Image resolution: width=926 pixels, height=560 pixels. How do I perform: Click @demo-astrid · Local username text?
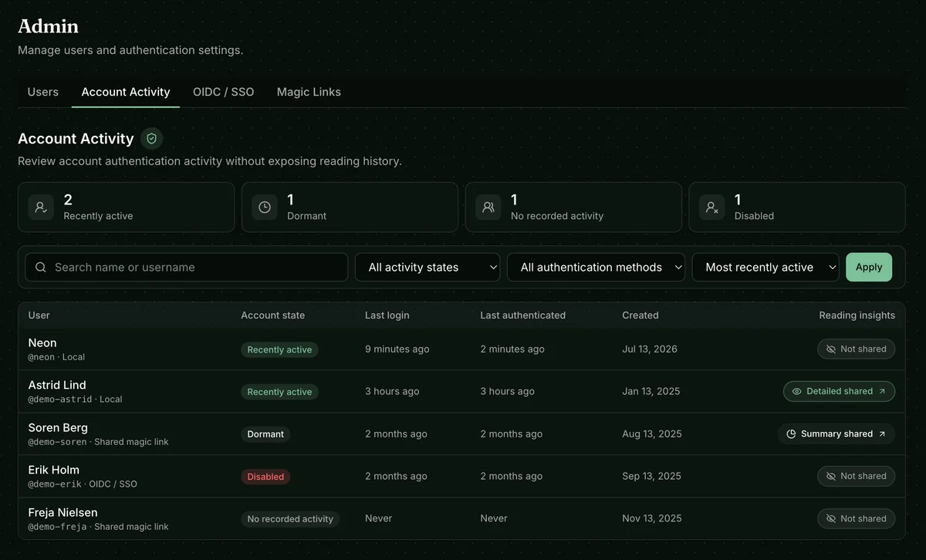(76, 400)
